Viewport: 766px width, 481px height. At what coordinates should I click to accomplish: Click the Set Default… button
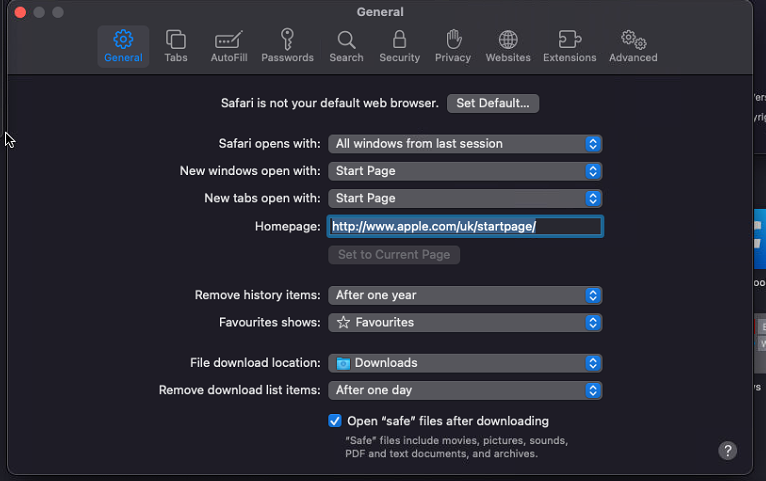[493, 104]
